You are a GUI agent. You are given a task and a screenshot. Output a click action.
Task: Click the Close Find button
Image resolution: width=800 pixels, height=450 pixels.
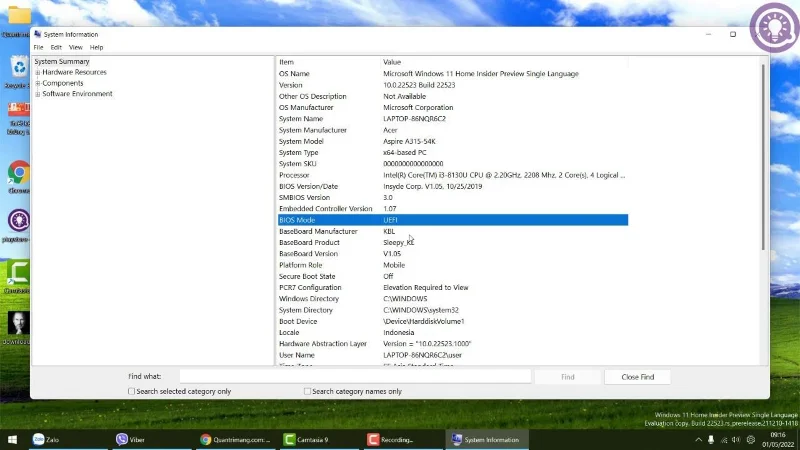pos(638,377)
